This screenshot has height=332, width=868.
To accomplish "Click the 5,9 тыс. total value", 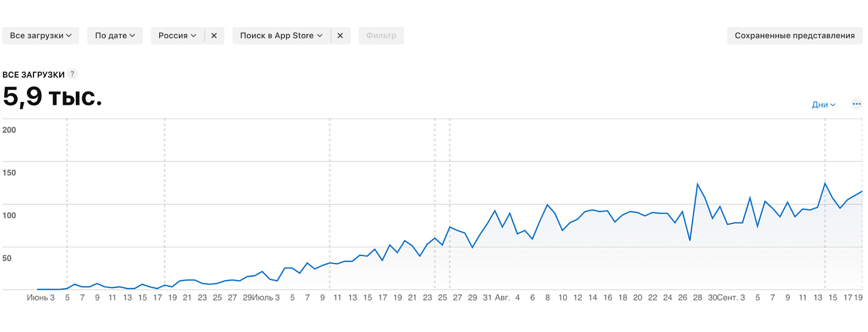I will click(52, 97).
